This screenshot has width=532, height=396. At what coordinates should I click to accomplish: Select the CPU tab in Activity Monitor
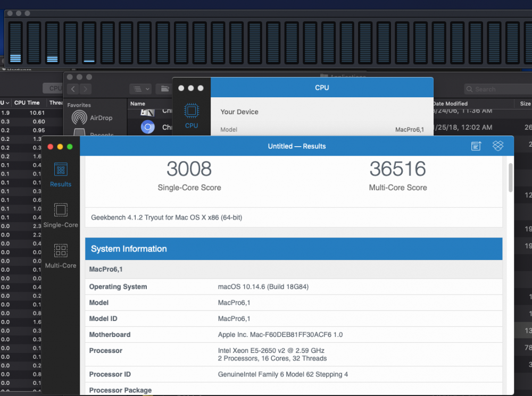point(53,88)
